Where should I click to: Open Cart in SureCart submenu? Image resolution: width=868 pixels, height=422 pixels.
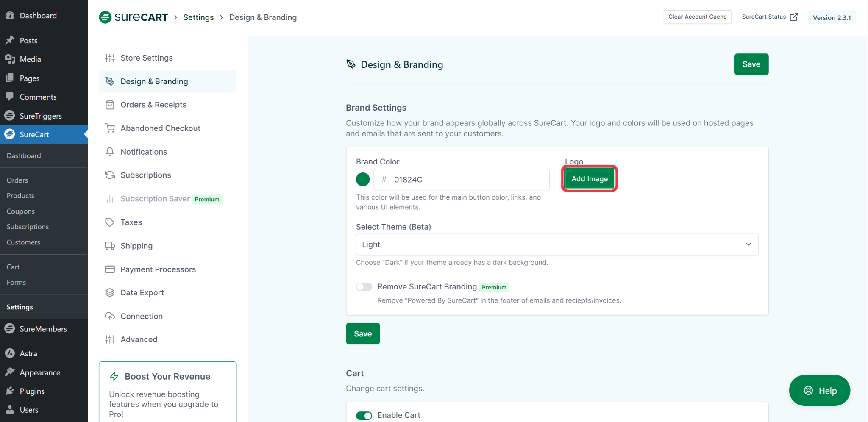point(13,267)
